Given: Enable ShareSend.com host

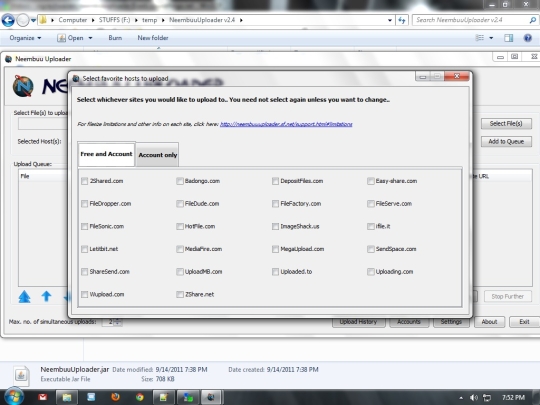Looking at the screenshot, I should coord(85,272).
